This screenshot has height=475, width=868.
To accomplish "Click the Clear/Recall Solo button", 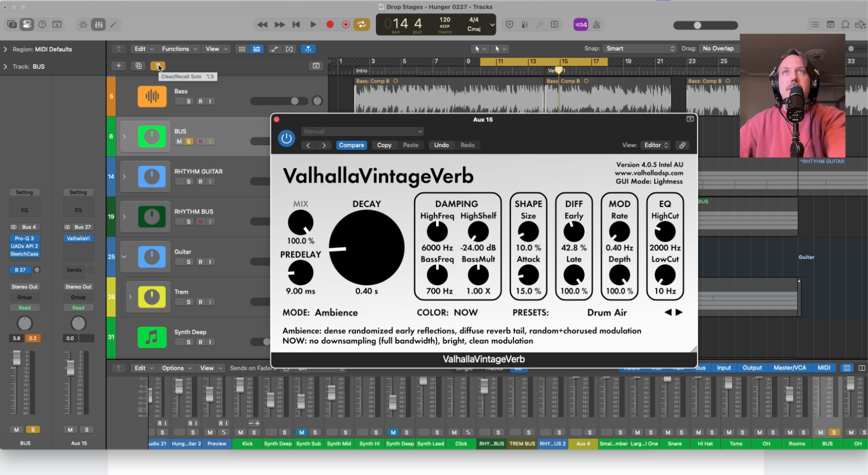I will [158, 66].
